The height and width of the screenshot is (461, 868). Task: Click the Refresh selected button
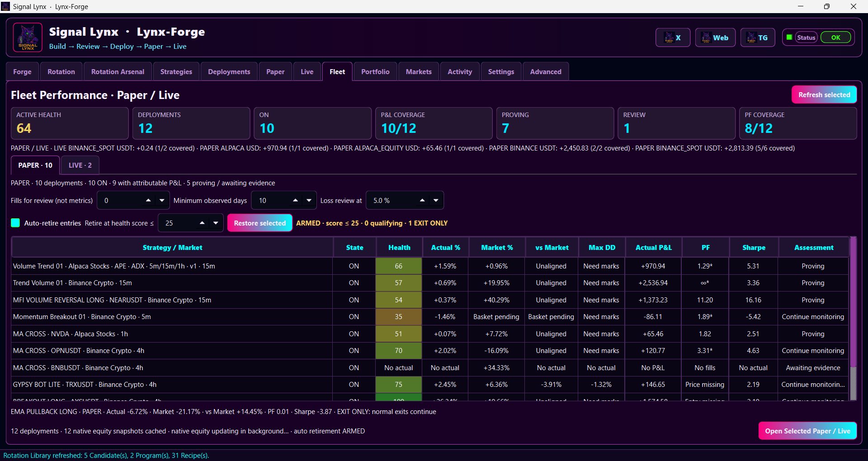824,94
